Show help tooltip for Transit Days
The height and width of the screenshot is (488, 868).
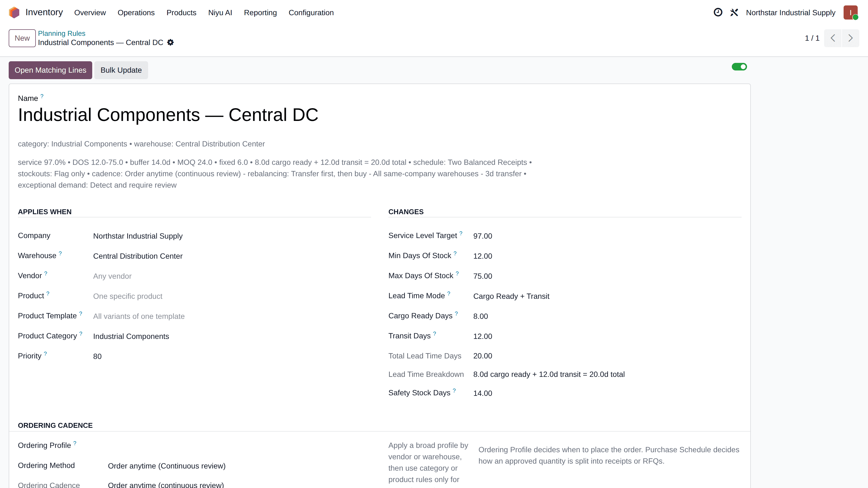click(x=435, y=333)
